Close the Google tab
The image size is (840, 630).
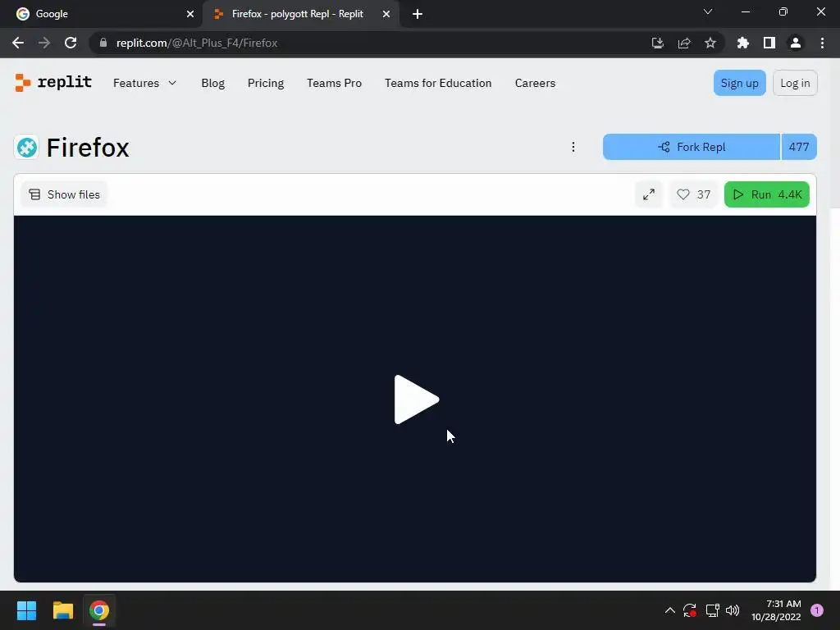point(190,14)
